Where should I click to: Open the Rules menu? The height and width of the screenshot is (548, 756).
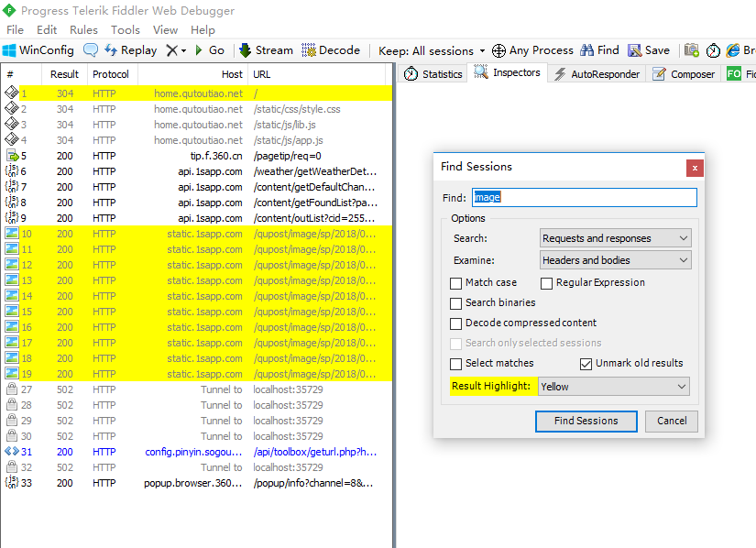pos(83,29)
